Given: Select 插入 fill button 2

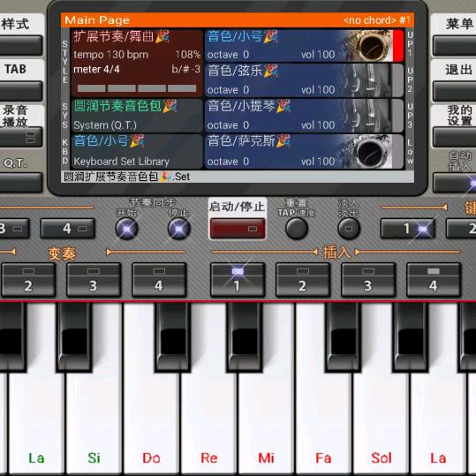Looking at the screenshot, I should 303,280.
